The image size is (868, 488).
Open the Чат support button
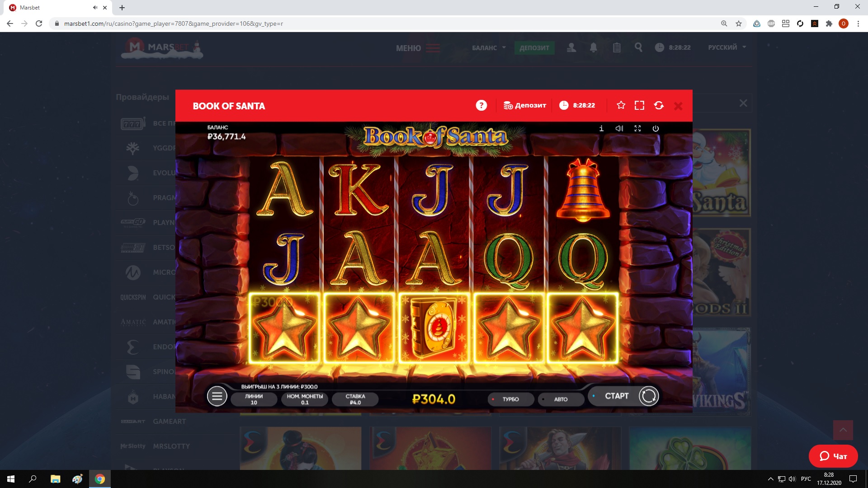(x=833, y=456)
